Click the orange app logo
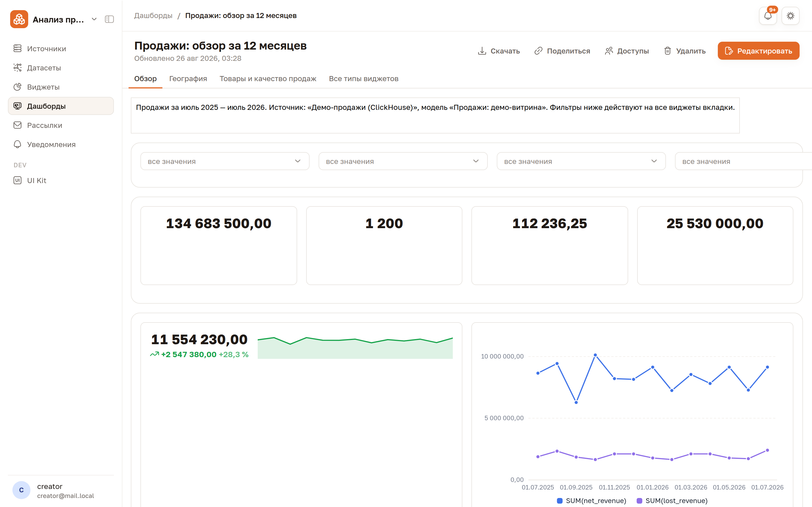This screenshot has height=507, width=812. 19,19
